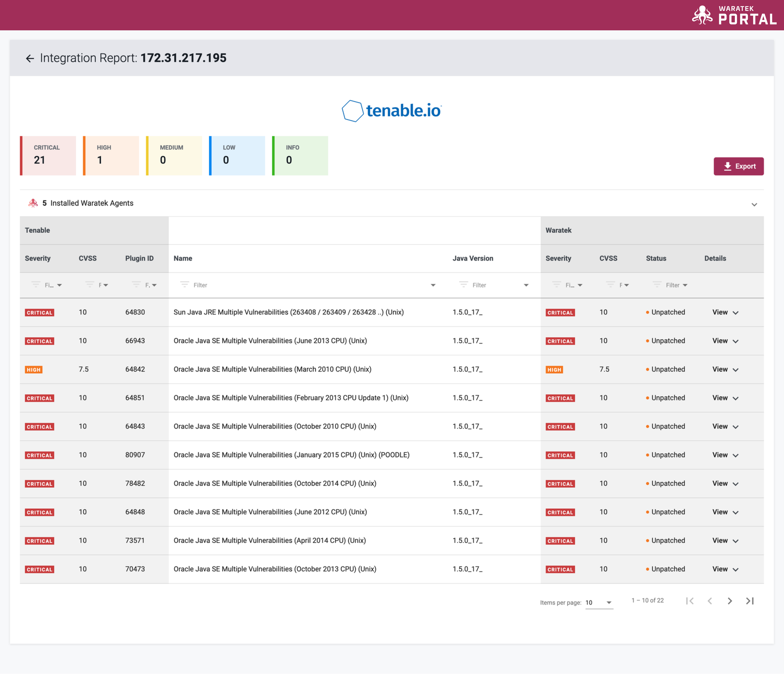This screenshot has width=784, height=674.
Task: Click the Waratek octopus icon by Installed Agents
Action: coord(33,203)
